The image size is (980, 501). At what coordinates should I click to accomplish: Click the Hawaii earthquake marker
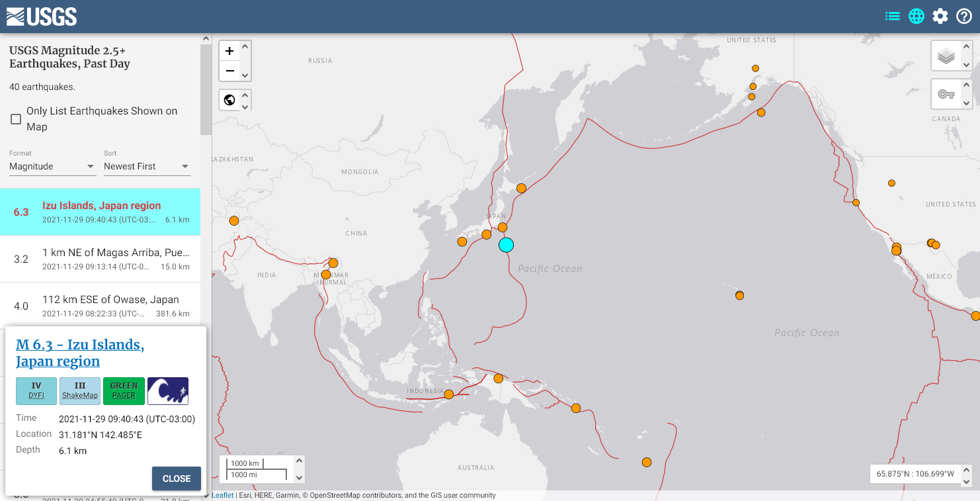pos(739,295)
